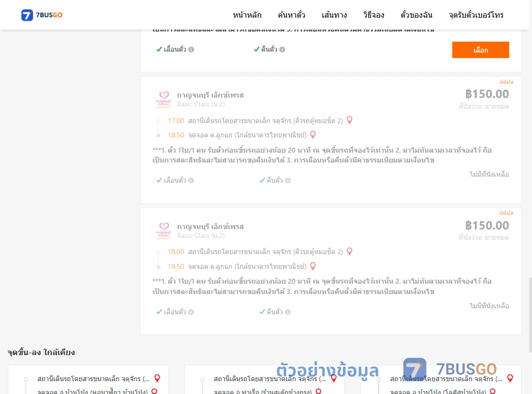The image size is (532, 394).
Task: Open ตั๋วของฉัน navigation item
Action: coord(416,15)
